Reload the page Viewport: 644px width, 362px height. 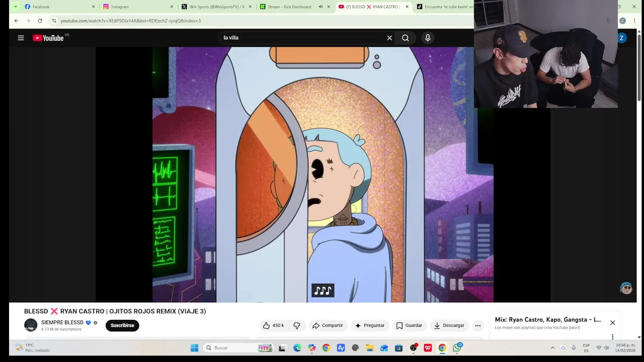click(x=40, y=21)
